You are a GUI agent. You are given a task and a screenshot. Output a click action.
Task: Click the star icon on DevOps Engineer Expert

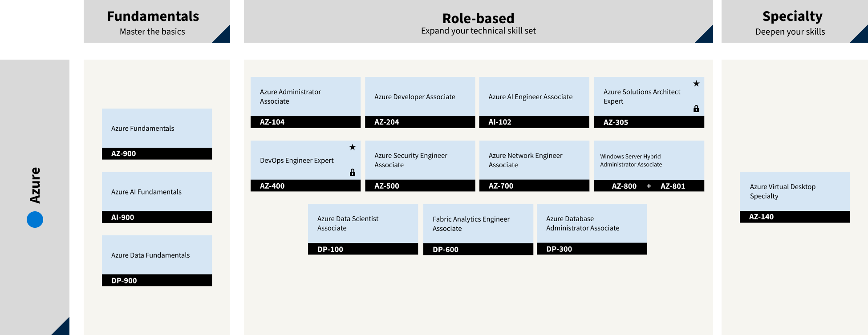pyautogui.click(x=353, y=147)
